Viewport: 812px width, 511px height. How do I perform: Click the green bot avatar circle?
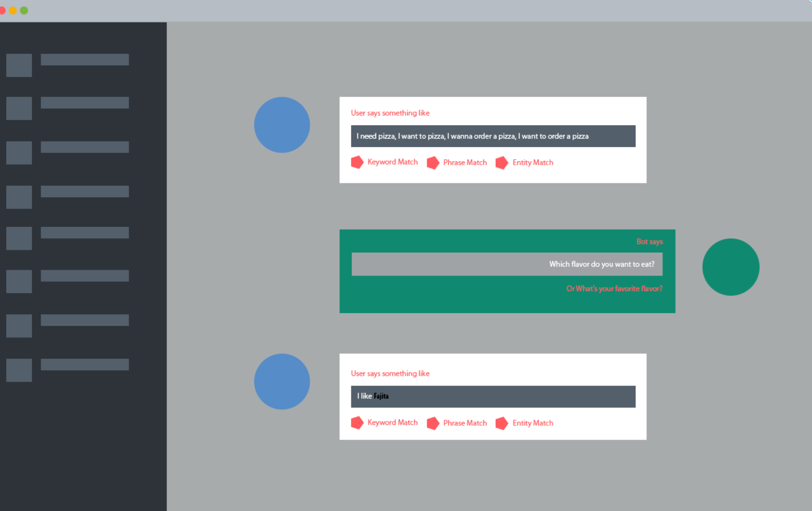731,267
